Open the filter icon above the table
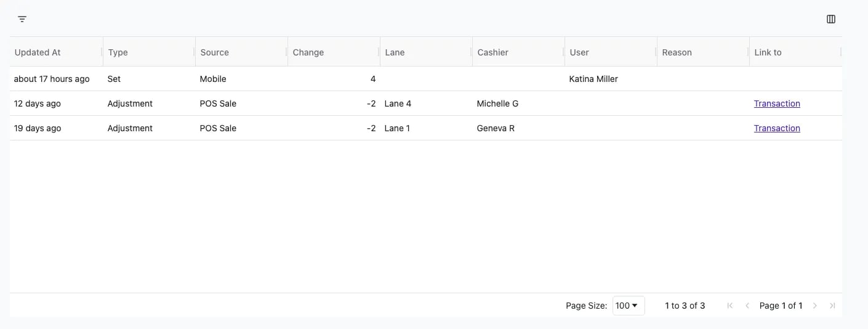 point(22,19)
